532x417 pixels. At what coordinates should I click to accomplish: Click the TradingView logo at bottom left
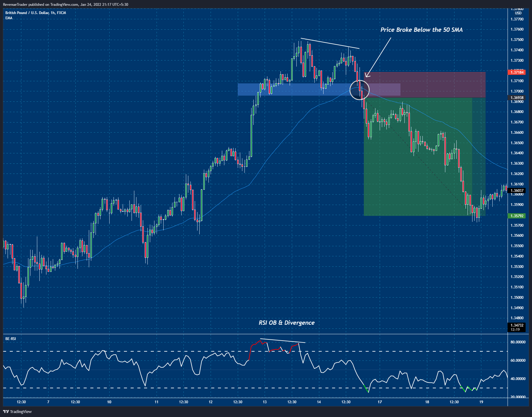[17, 412]
